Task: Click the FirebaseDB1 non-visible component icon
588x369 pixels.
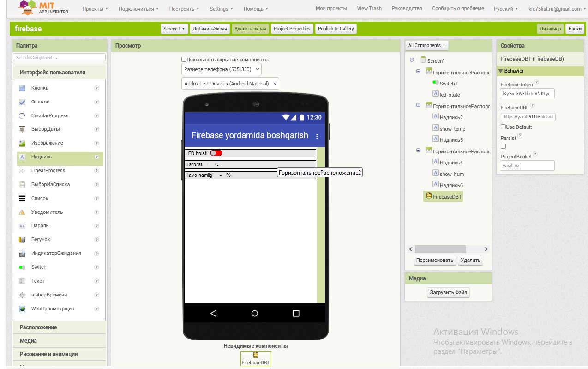Action: click(256, 355)
